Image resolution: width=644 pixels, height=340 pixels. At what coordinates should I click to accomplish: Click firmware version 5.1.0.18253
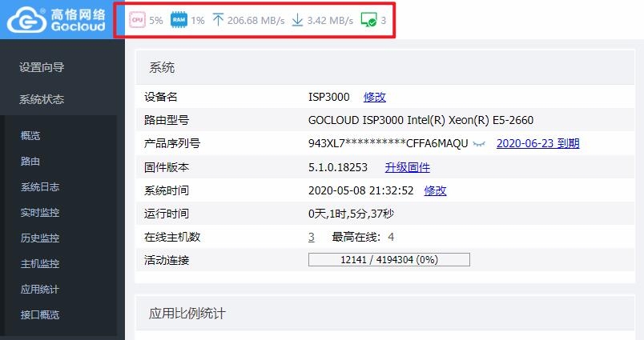[x=338, y=167]
